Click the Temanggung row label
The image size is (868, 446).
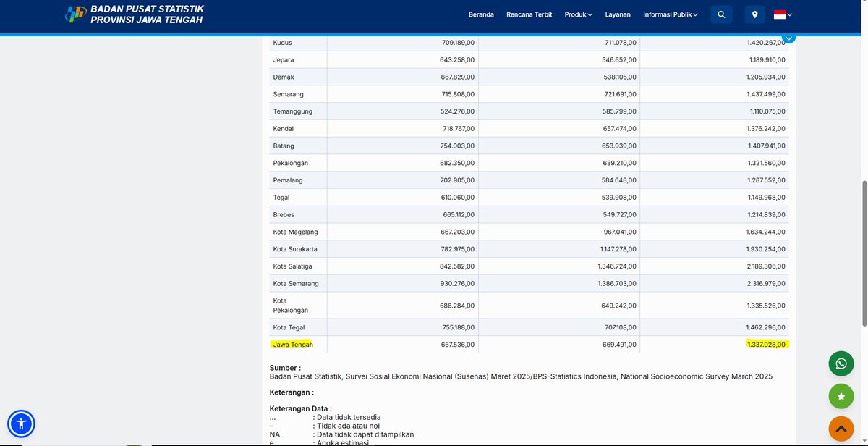292,111
